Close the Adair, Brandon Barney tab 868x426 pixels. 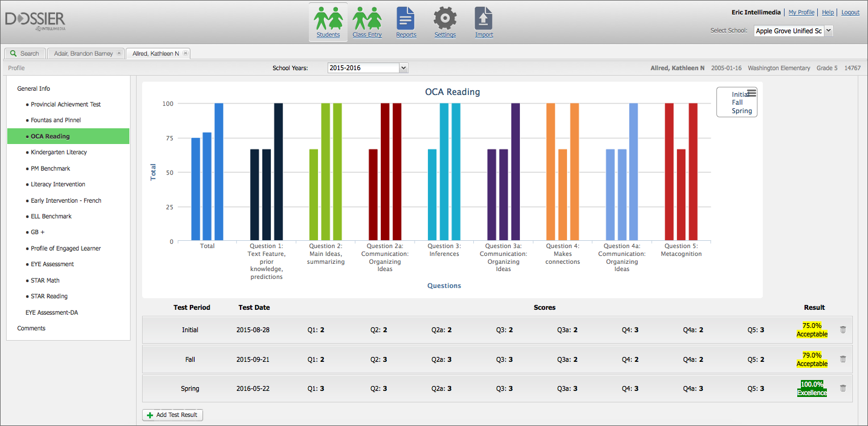pyautogui.click(x=119, y=53)
